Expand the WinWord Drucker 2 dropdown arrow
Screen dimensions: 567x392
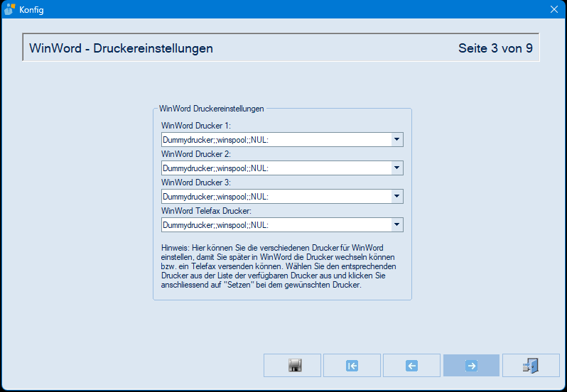[396, 168]
